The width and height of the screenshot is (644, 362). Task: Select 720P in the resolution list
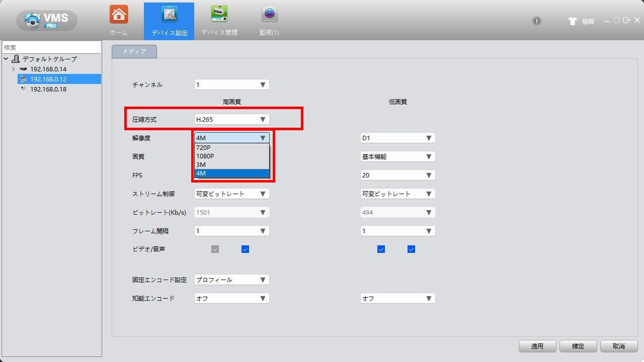click(204, 148)
